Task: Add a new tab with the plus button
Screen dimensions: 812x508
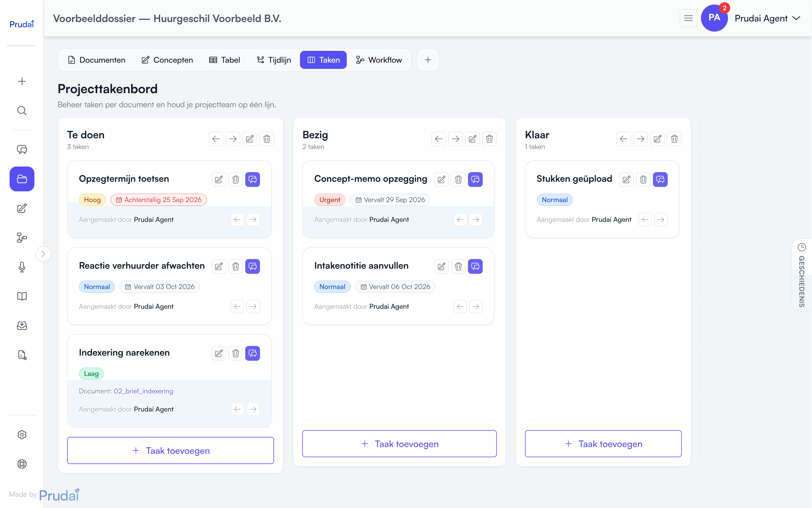Action: 428,60
